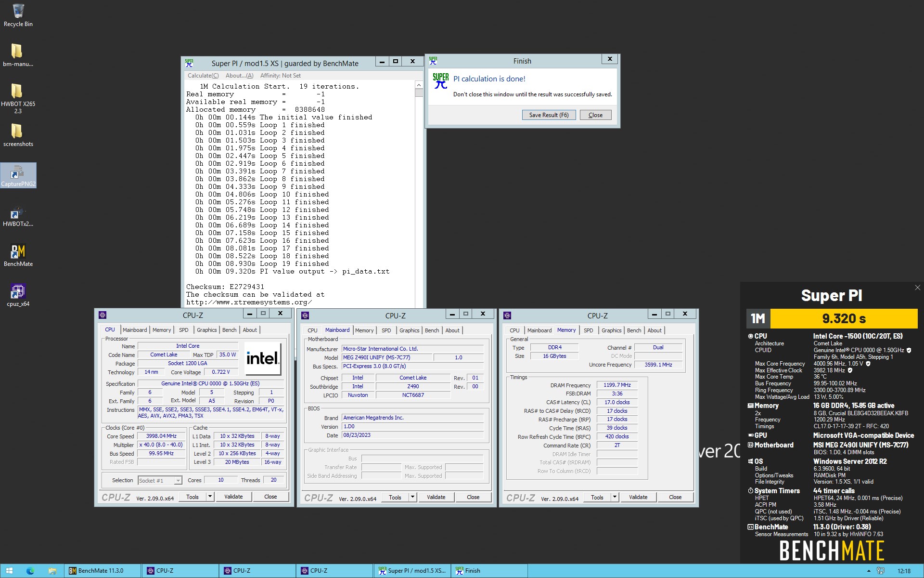Click the Checksum: E2729431 line
The width and height of the screenshot is (924, 578).
(x=225, y=287)
